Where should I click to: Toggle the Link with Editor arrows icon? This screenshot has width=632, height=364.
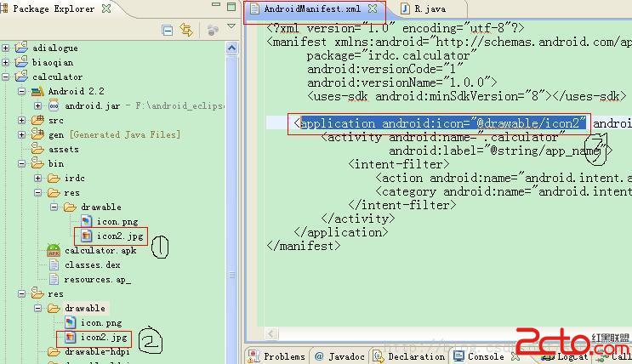pyautogui.click(x=186, y=30)
